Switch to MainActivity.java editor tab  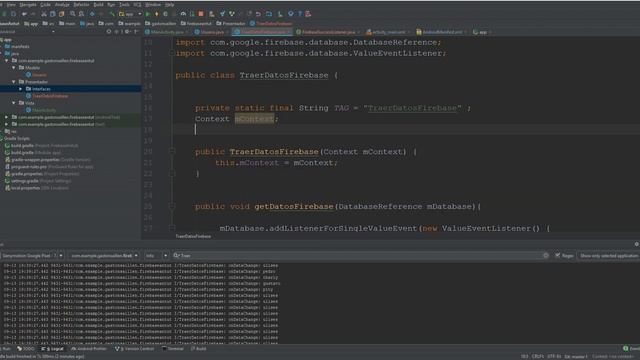167,32
